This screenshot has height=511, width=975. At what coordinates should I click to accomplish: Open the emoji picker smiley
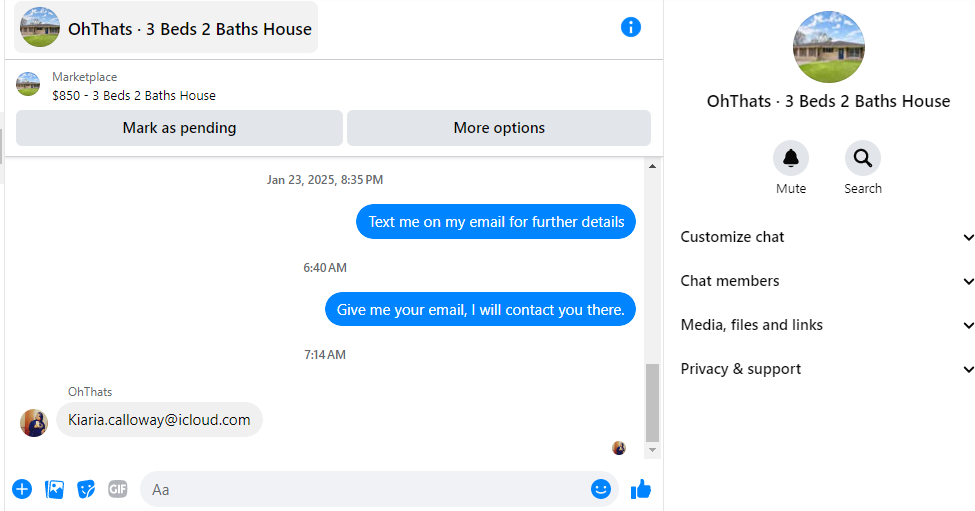pos(601,489)
